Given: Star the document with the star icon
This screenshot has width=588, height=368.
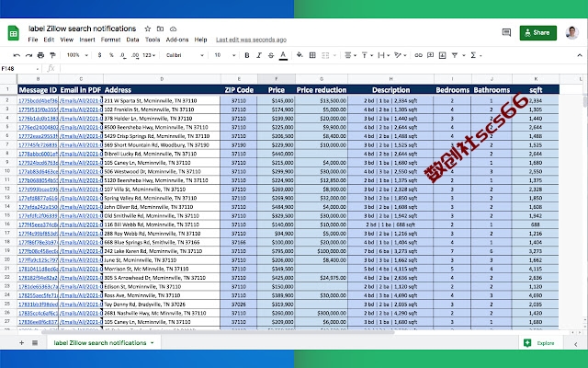Looking at the screenshot, I should pyautogui.click(x=148, y=29).
